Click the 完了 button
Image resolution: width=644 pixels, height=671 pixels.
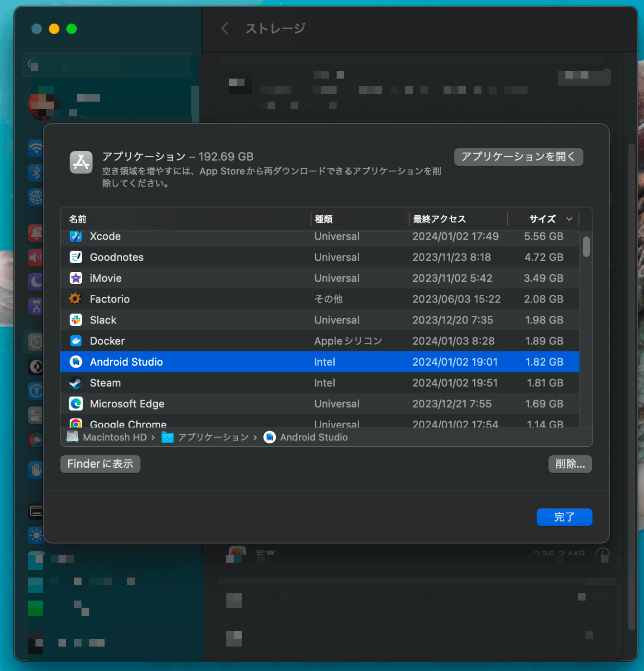(564, 517)
